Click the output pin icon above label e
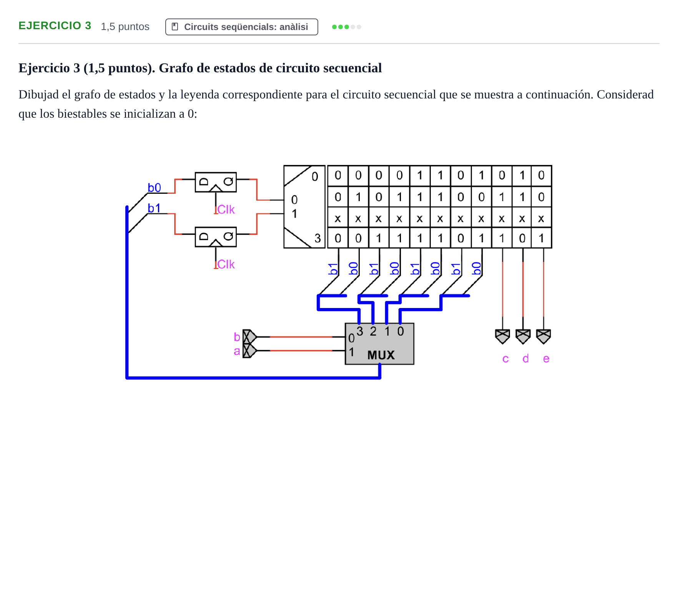678x616 pixels. (x=543, y=336)
